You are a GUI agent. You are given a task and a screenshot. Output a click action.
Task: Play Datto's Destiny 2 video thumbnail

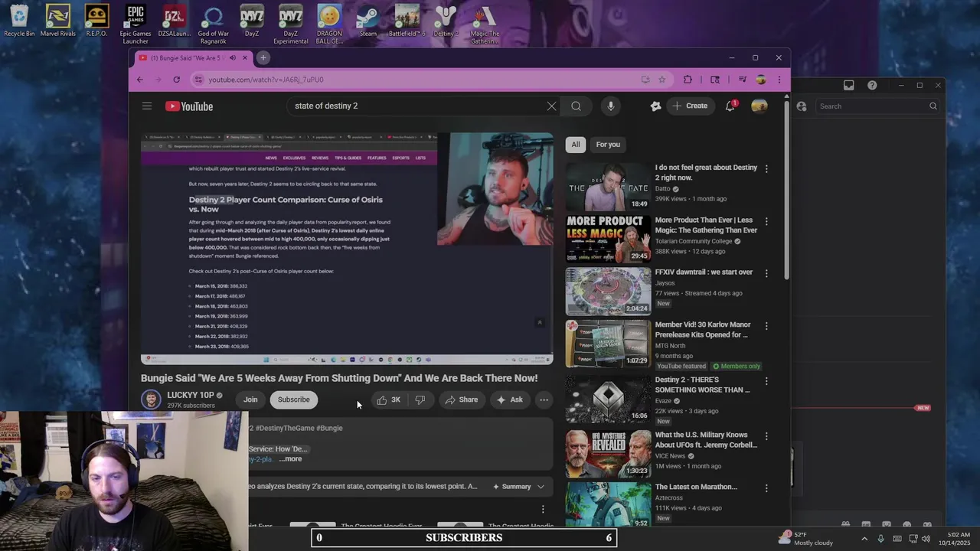coord(608,186)
